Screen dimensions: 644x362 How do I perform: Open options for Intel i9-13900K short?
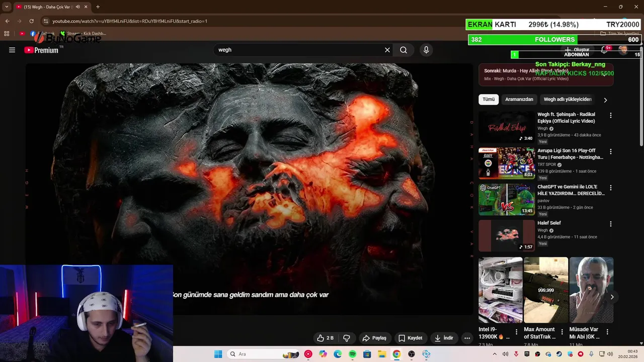tap(516, 332)
